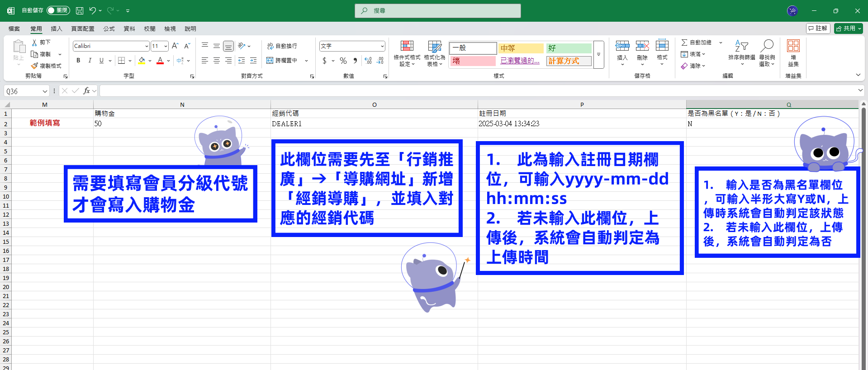Apply the 好 green cell style
868x370 pixels.
pos(569,48)
